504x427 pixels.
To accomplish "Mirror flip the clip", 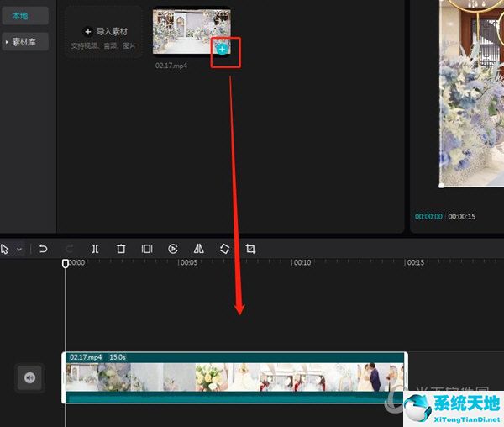I will click(x=198, y=249).
